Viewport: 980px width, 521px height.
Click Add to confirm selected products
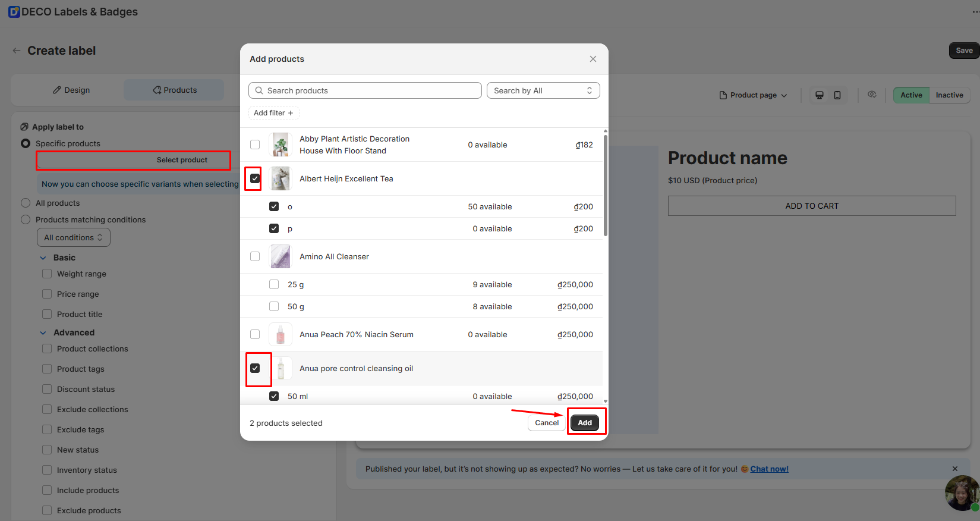click(585, 422)
